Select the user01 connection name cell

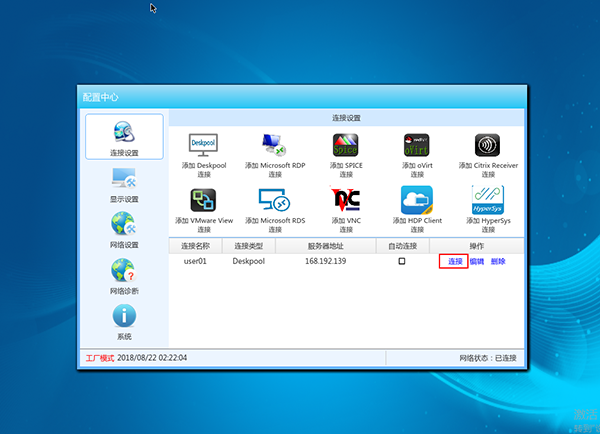click(195, 261)
